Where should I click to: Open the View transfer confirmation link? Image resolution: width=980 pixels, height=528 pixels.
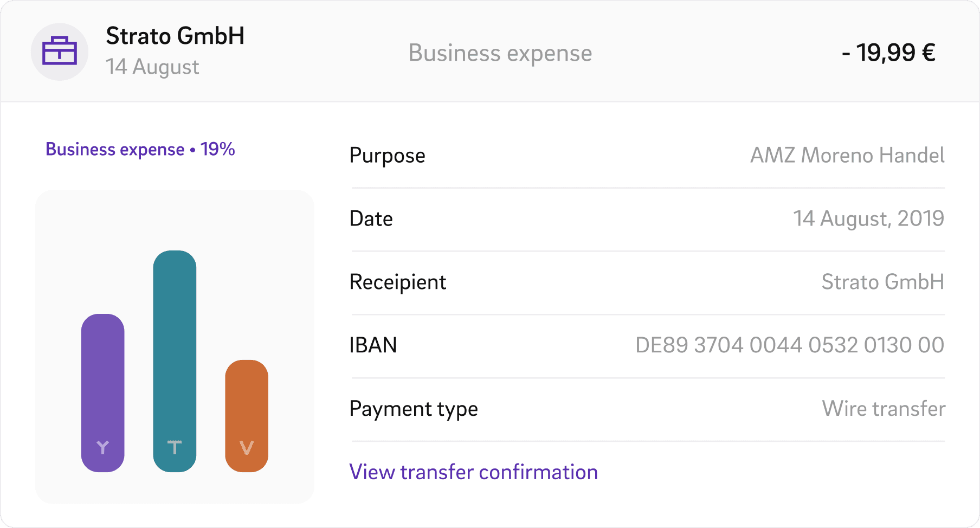point(473,472)
